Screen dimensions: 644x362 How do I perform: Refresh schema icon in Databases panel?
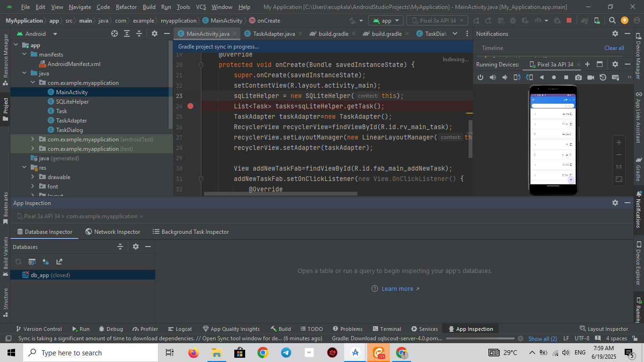click(18, 262)
